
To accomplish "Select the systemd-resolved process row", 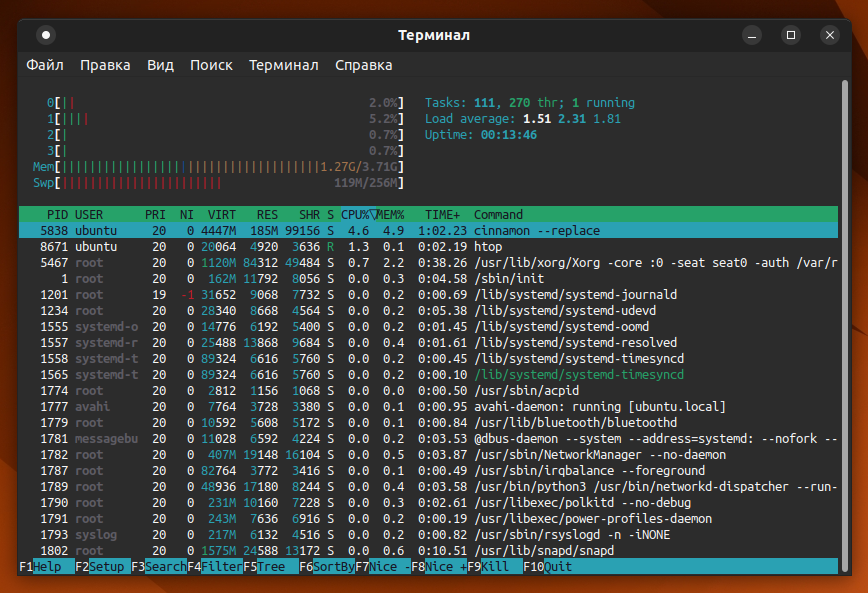I will point(428,343).
